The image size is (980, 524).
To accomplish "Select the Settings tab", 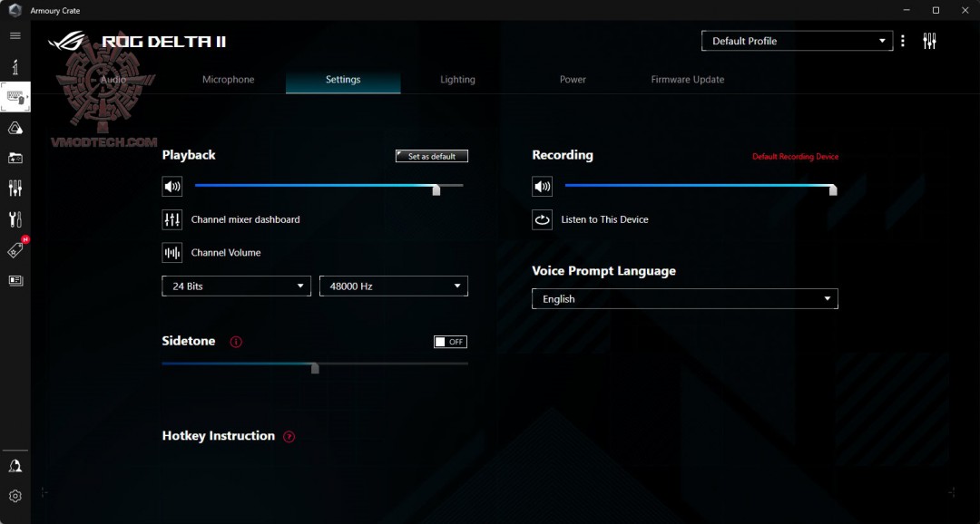I will (343, 79).
